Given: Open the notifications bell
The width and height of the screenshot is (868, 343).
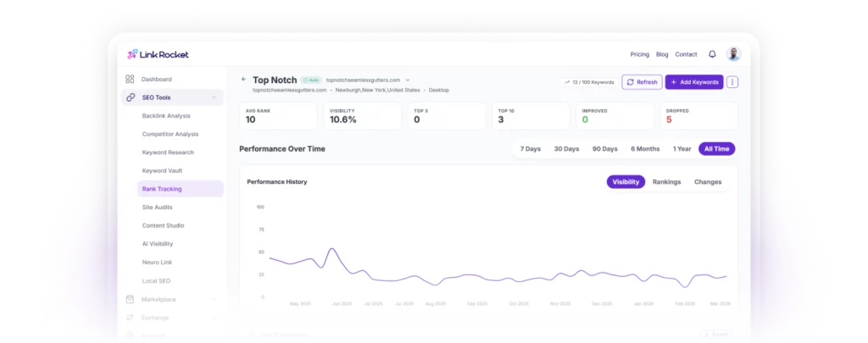Looking at the screenshot, I should coord(712,54).
